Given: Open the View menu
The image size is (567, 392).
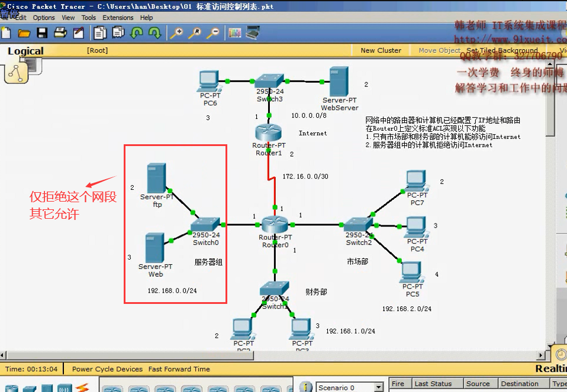Looking at the screenshot, I should click(68, 18).
